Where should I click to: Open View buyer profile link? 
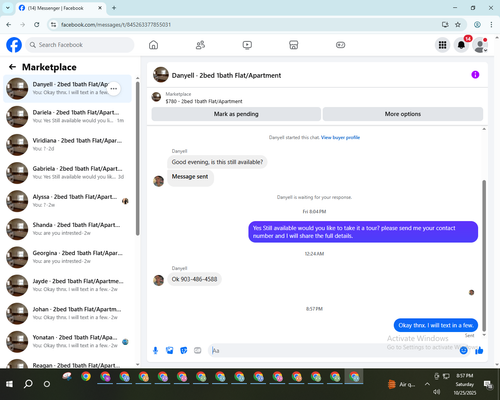(x=340, y=137)
